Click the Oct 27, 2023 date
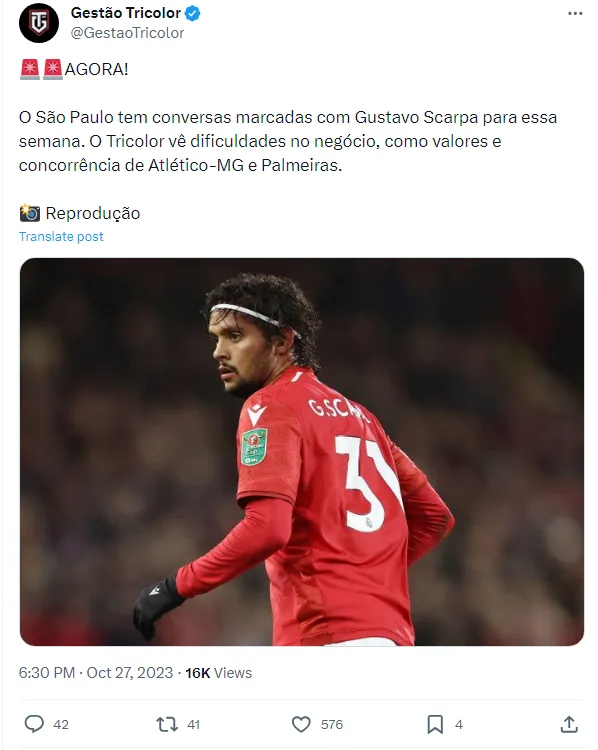Image resolution: width=598 pixels, height=750 pixels. (130, 673)
